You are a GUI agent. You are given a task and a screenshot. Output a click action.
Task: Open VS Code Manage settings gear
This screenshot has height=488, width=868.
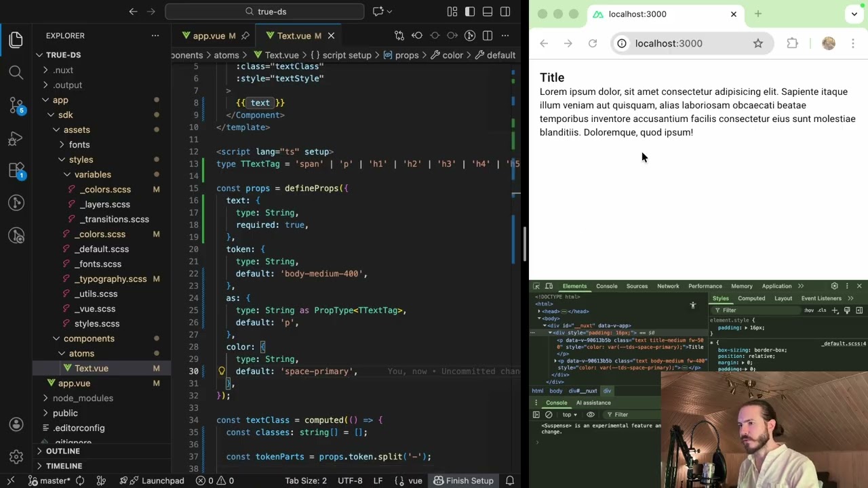coord(16,456)
